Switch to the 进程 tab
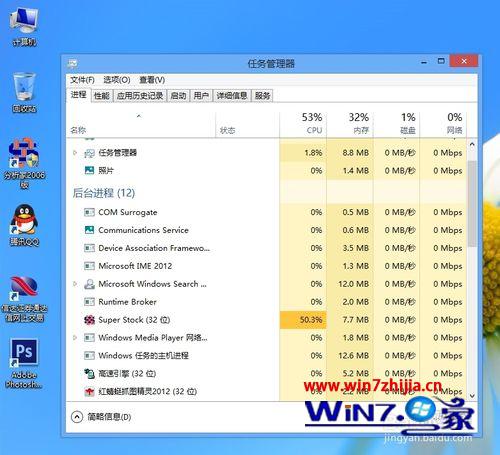This screenshot has height=455, width=500. point(79,95)
